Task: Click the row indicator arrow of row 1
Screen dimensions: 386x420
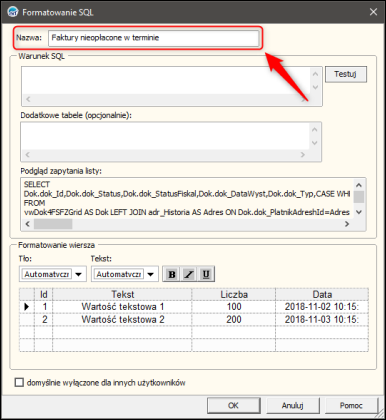Action: click(x=27, y=307)
